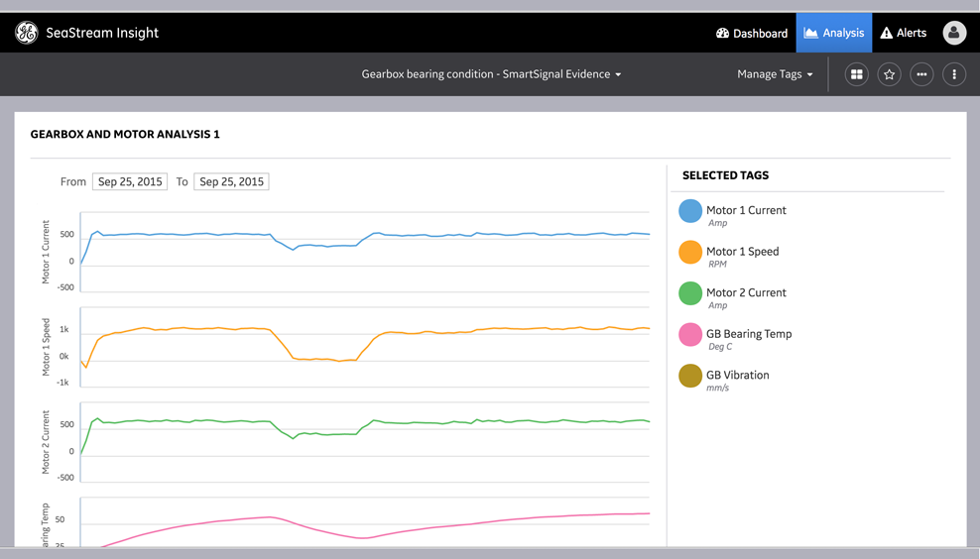980x559 pixels.
Task: Select Motor 2 Current tag label
Action: (746, 292)
